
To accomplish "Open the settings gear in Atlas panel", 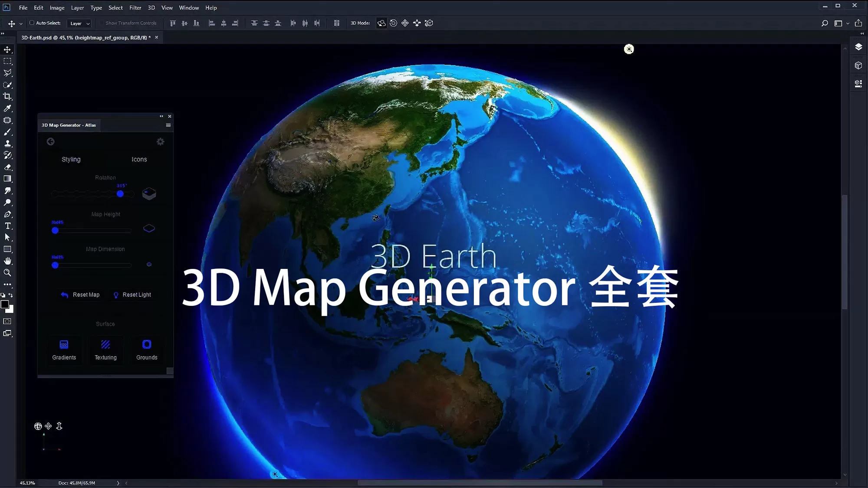I will (x=161, y=142).
